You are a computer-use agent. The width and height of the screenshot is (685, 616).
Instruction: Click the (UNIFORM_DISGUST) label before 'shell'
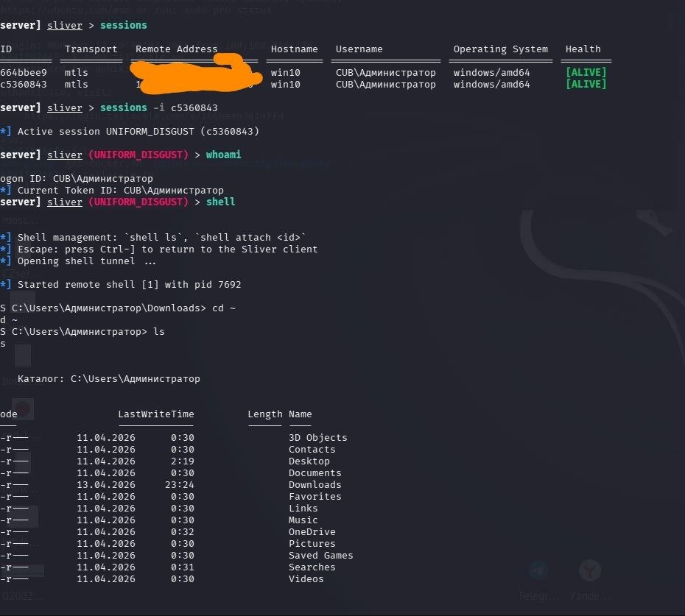click(x=138, y=202)
